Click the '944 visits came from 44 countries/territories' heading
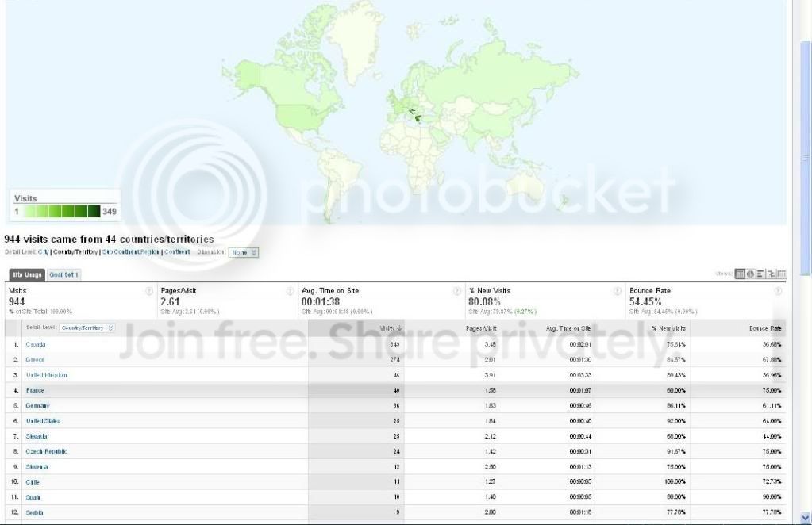812x525 pixels. point(109,239)
